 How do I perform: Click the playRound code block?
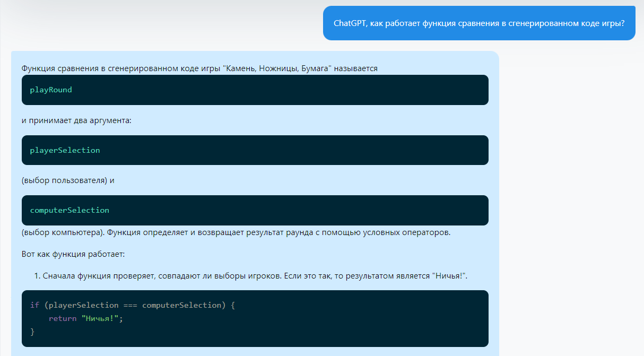(255, 90)
